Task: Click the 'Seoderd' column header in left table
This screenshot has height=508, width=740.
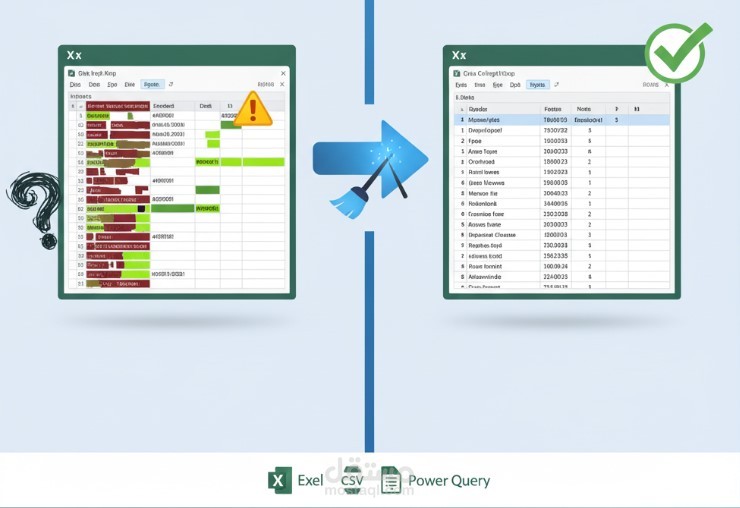Action: click(x=164, y=106)
